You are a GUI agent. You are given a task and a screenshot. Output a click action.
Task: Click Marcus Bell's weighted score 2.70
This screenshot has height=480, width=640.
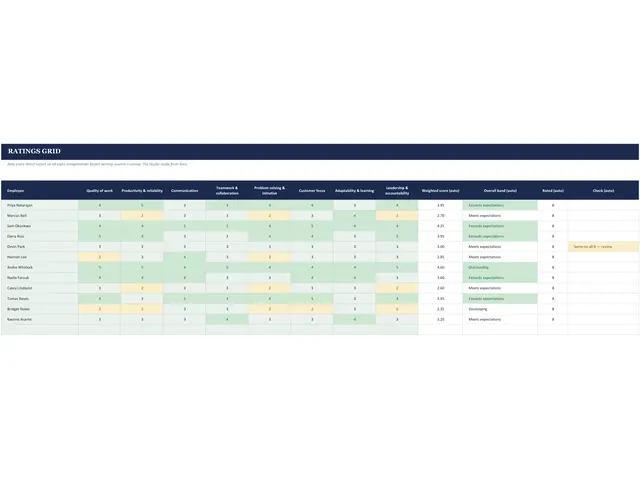(x=440, y=216)
